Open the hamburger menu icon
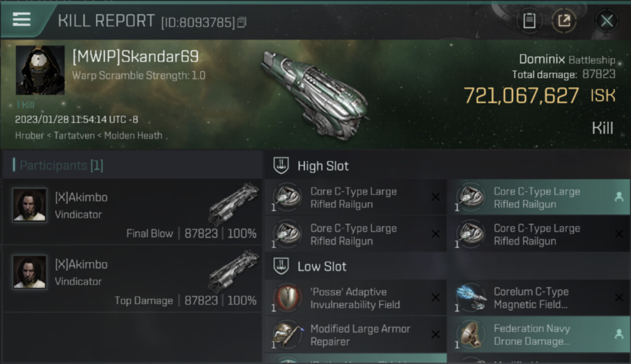Screen dimensions: 631x364 (x=21, y=20)
